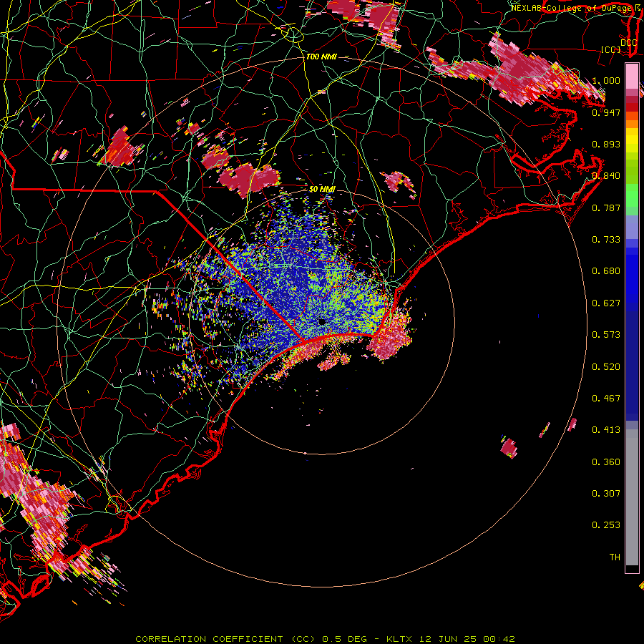
Task: Select the 0.307 scale label
Action: point(606,494)
